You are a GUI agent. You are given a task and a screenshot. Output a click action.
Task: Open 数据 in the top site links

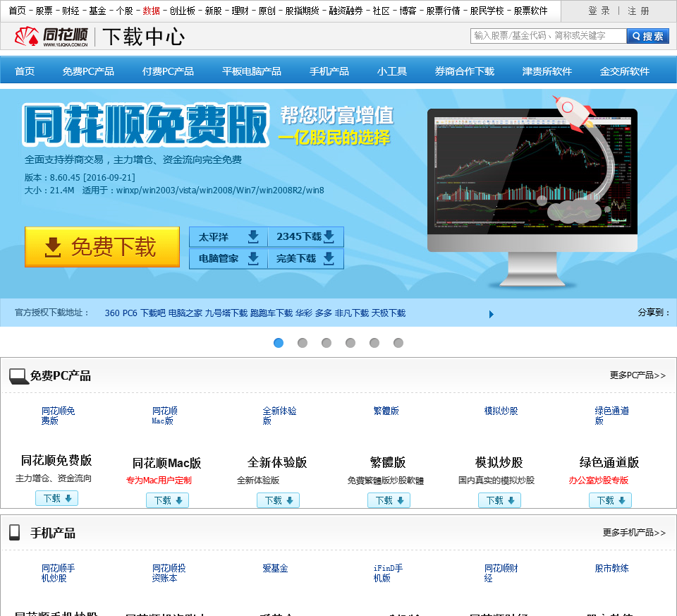pyautogui.click(x=151, y=11)
